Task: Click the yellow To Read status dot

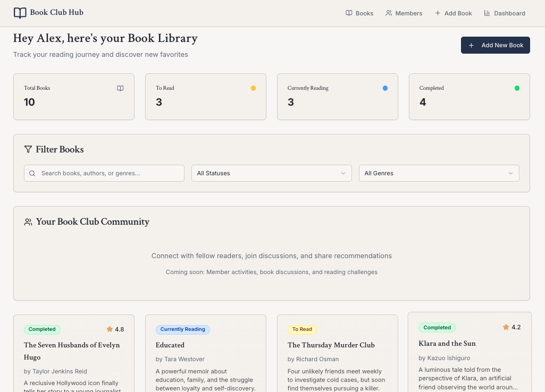Action: click(x=253, y=88)
